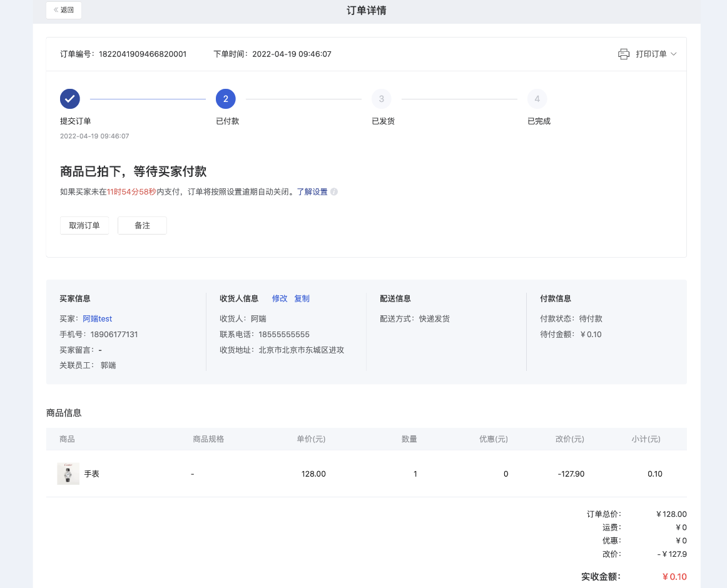Go back using the 返回 button
Screen dimensions: 727x588
[x=64, y=10]
